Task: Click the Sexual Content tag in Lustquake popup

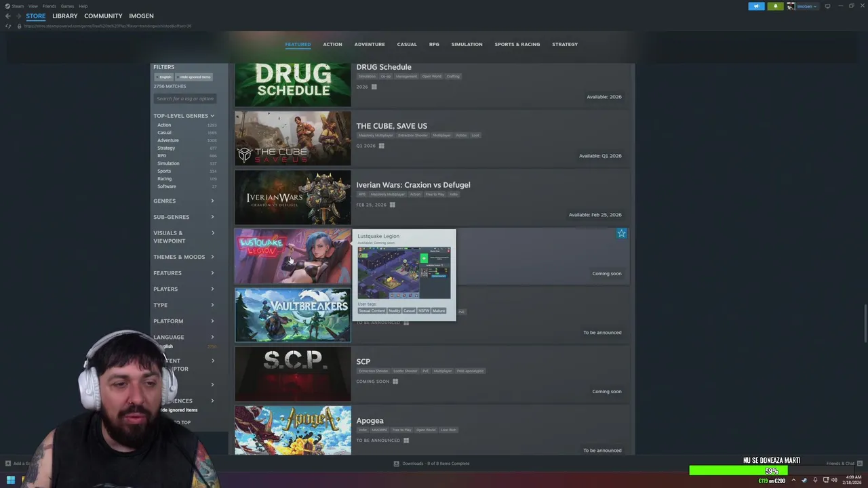Action: [x=372, y=311]
